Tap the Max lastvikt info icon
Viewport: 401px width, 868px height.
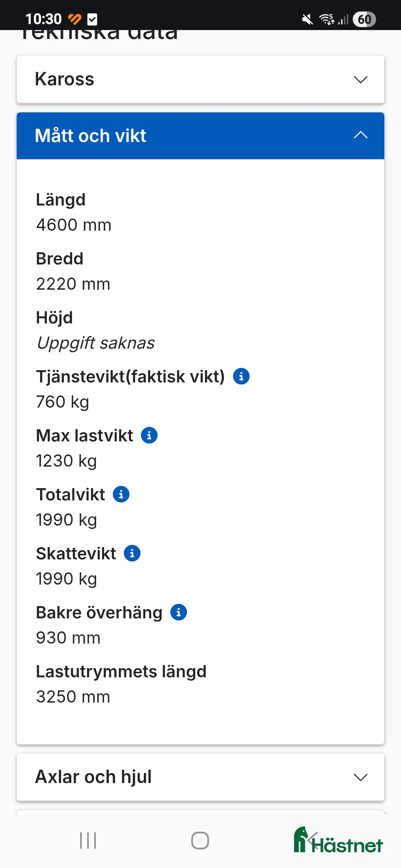pyautogui.click(x=149, y=435)
